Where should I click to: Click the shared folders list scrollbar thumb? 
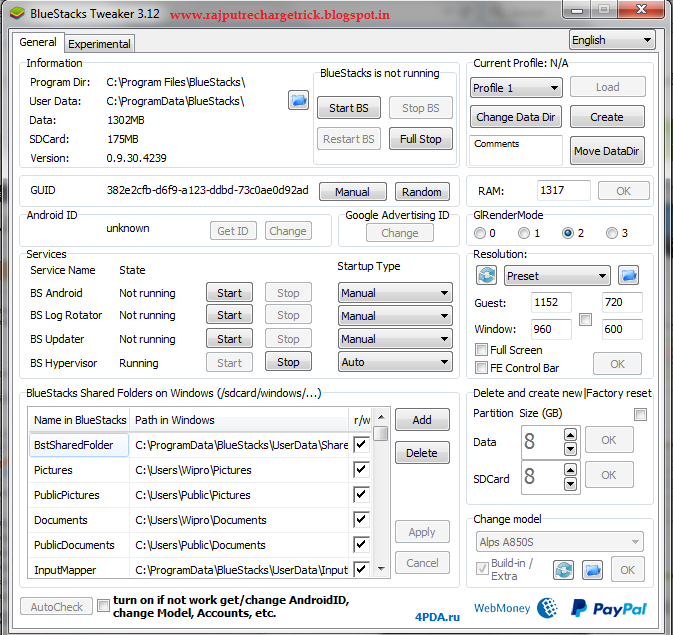click(x=380, y=434)
